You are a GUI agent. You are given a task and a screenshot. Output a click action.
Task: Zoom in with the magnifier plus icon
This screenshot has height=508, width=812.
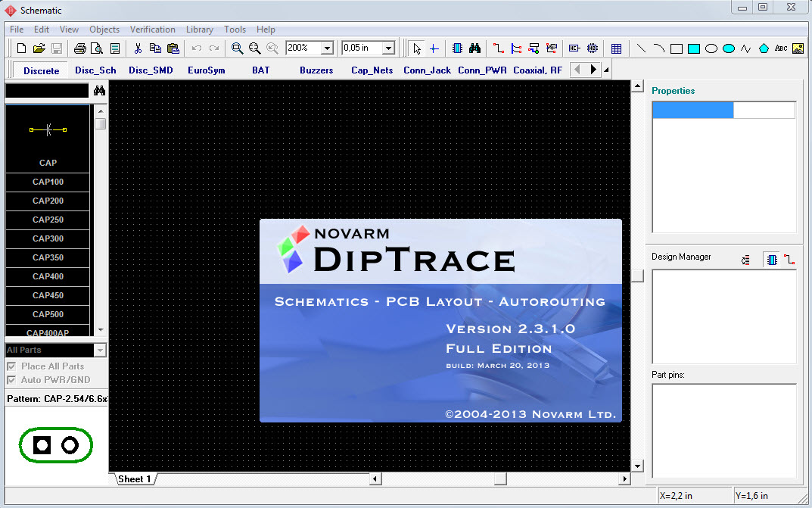237,48
